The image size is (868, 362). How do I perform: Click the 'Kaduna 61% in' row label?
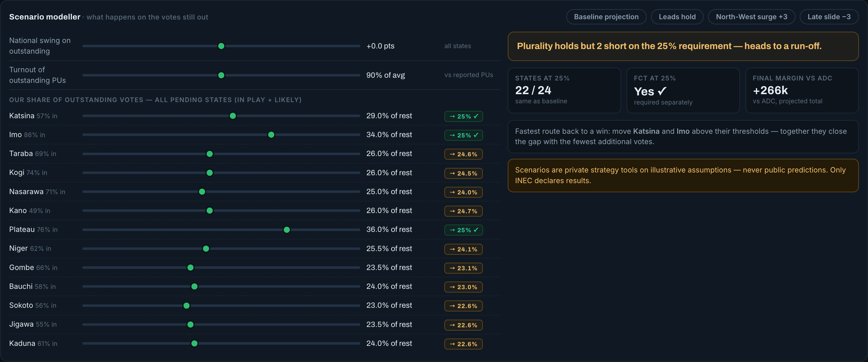(33, 343)
